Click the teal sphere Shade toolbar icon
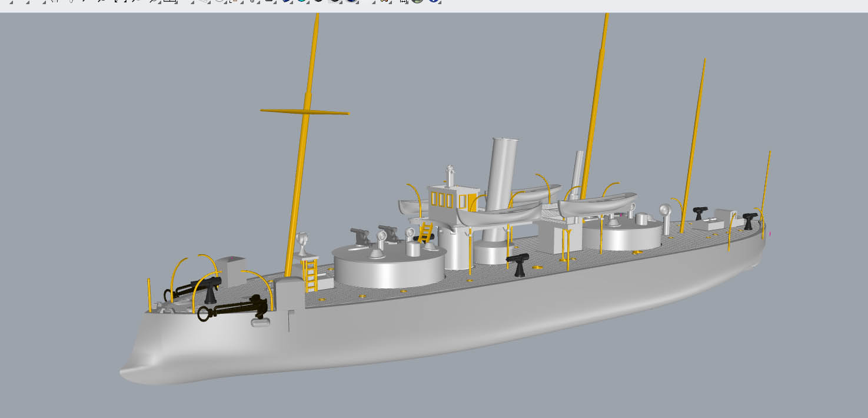 pos(302,1)
